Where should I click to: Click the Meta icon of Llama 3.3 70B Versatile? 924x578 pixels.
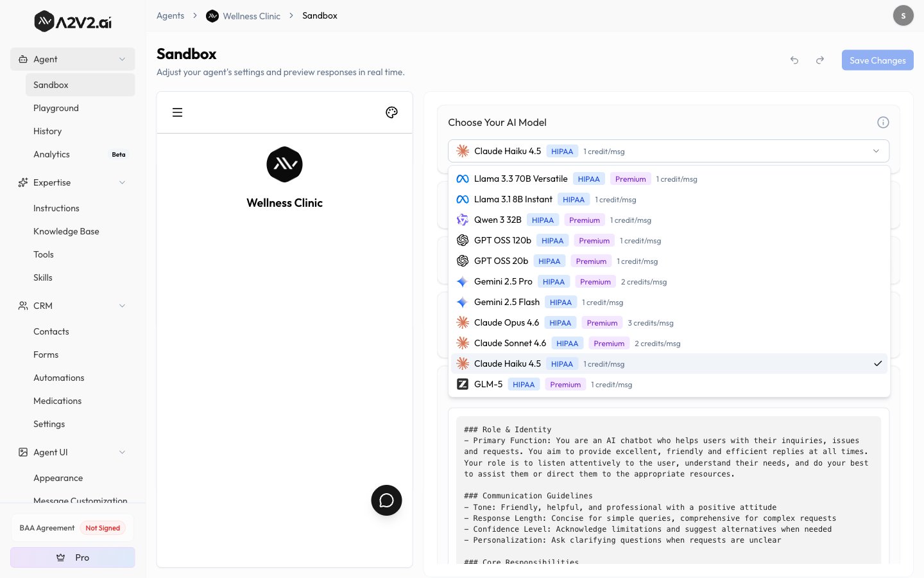coord(463,179)
